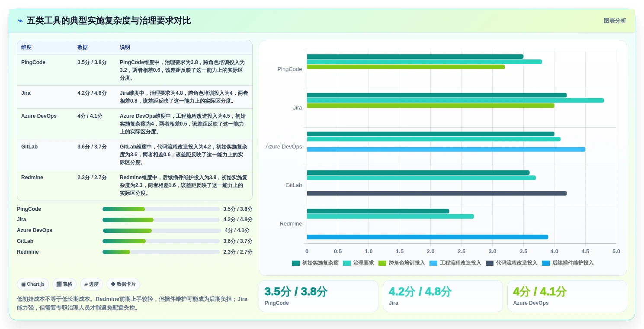Toggle 初始实施复杂度 legend swatch
The width and height of the screenshot is (644, 329).
click(296, 263)
